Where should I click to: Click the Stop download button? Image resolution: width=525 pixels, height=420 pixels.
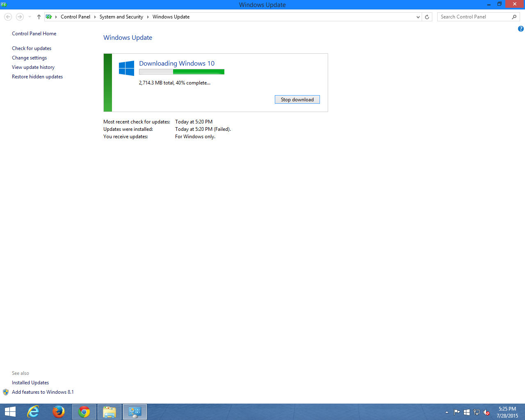(297, 100)
